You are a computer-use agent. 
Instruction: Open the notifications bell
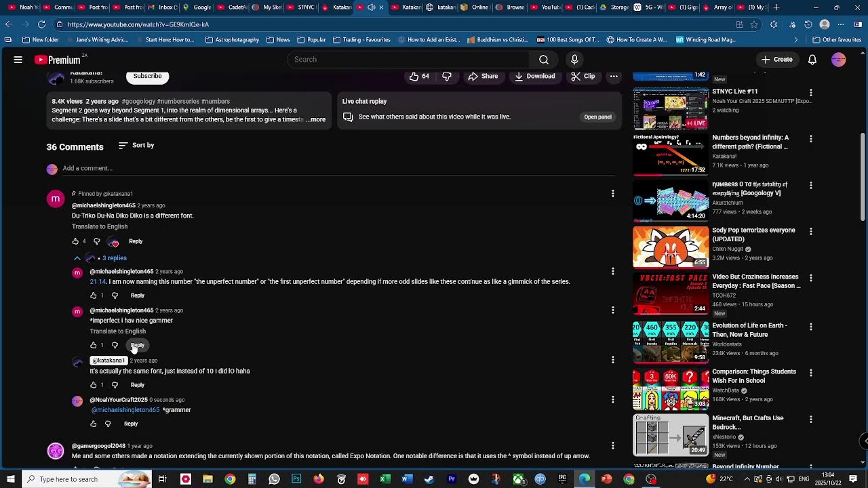[812, 60]
